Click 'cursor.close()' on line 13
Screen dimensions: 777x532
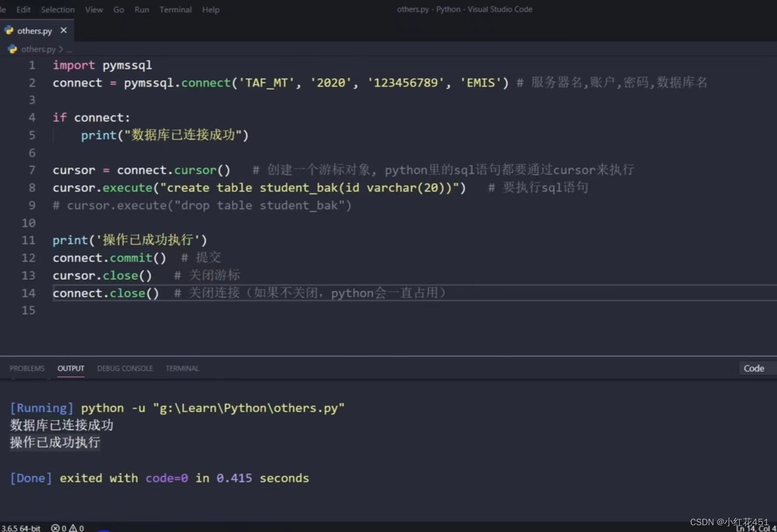(102, 276)
